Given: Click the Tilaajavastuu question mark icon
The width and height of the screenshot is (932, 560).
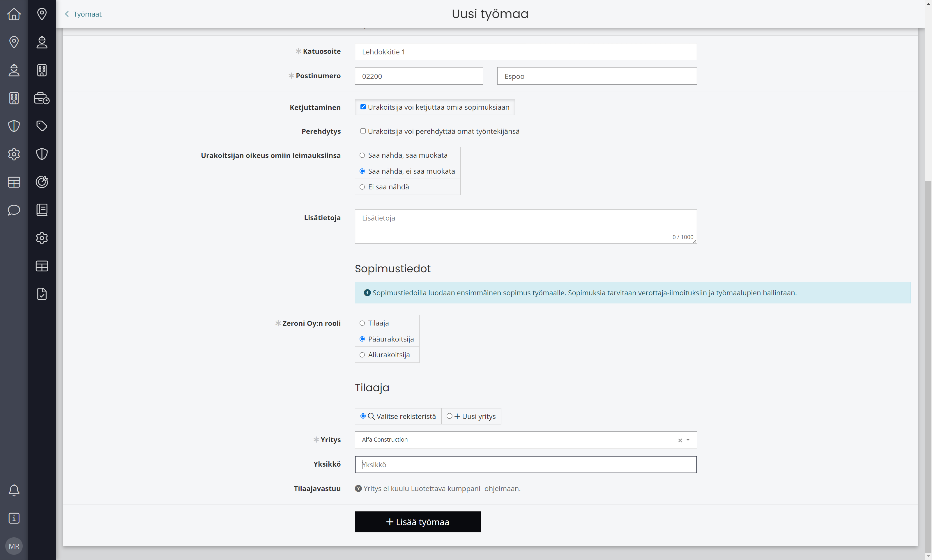Looking at the screenshot, I should pos(358,488).
